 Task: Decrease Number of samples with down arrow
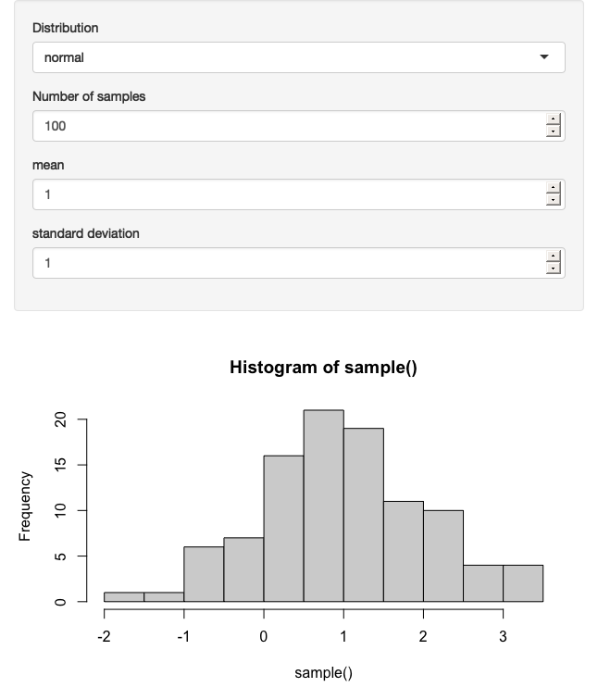[553, 131]
